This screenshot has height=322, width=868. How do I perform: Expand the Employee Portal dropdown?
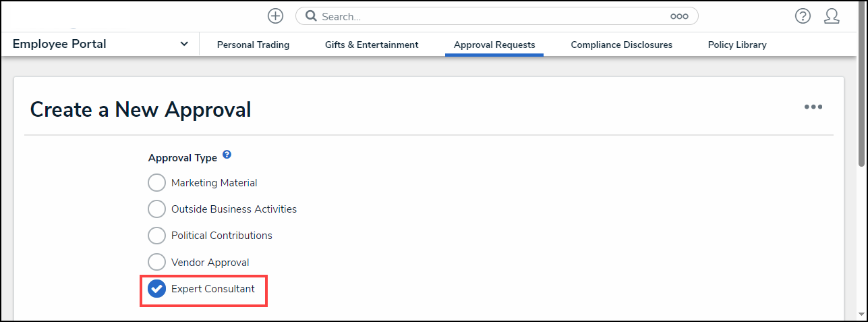pyautogui.click(x=184, y=45)
